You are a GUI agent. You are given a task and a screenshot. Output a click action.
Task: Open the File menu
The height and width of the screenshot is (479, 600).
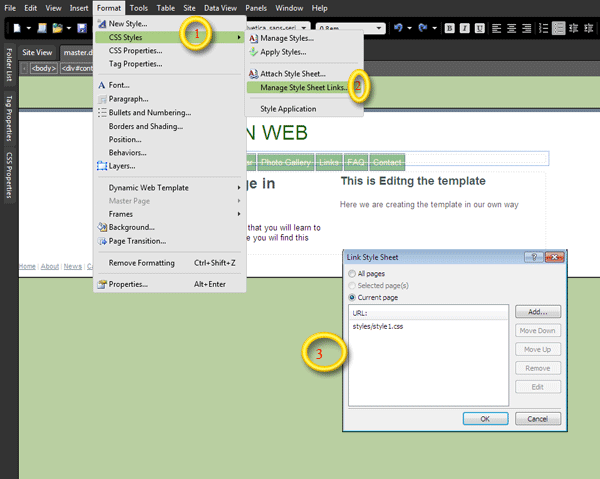pyautogui.click(x=10, y=8)
